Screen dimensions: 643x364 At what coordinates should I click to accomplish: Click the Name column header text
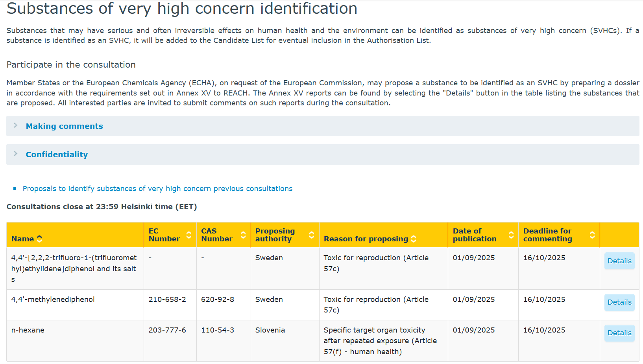click(x=22, y=239)
